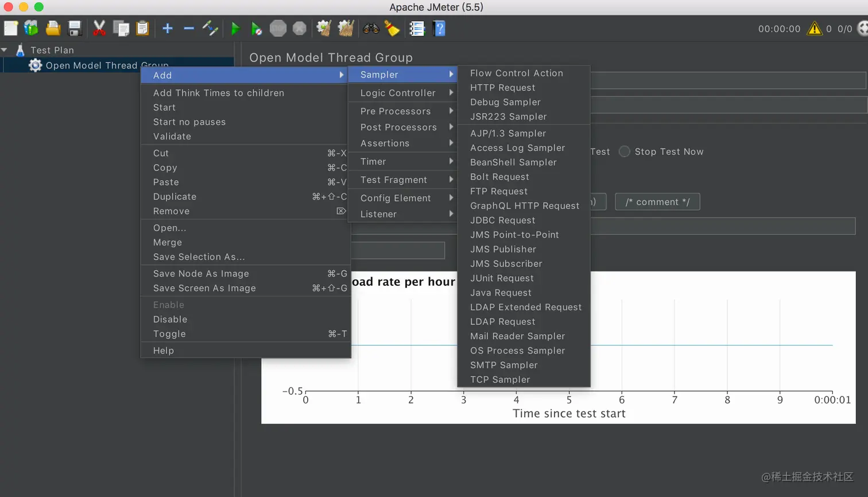868x497 pixels.
Task: Click the /* comment */ button
Action: point(657,202)
